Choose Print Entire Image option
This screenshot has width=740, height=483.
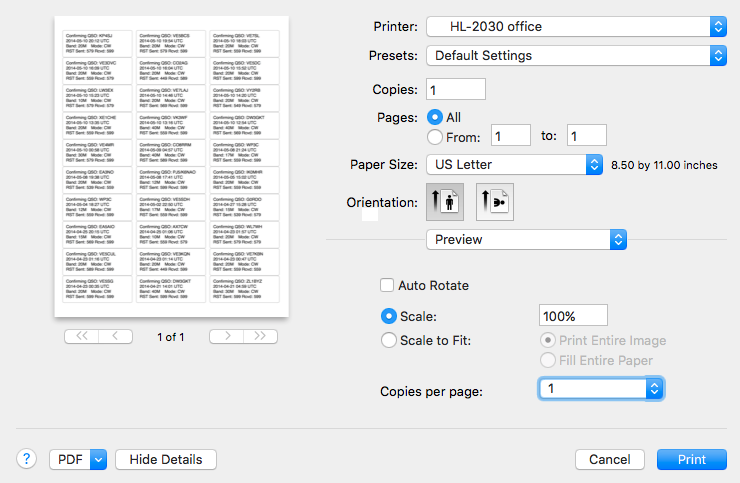pyautogui.click(x=547, y=340)
